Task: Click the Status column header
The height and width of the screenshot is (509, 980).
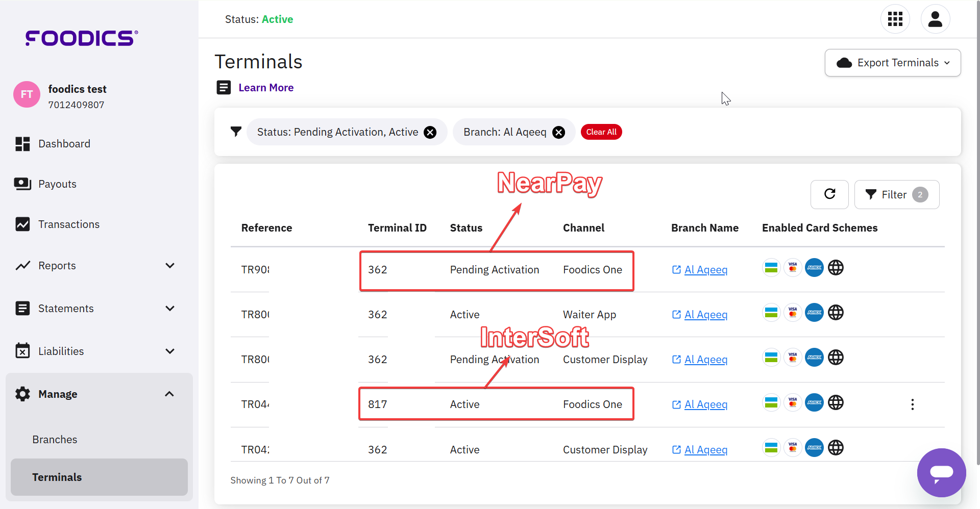Action: point(466,228)
